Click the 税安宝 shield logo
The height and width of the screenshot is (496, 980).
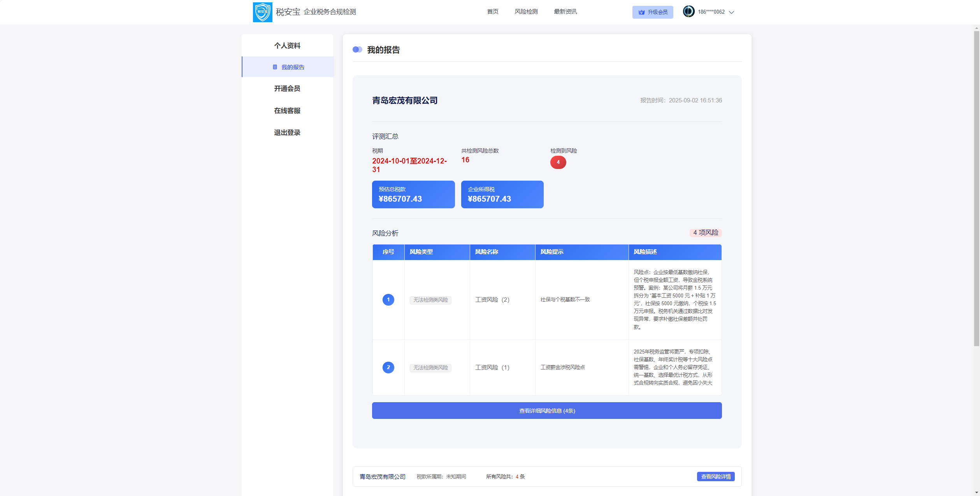tap(262, 12)
